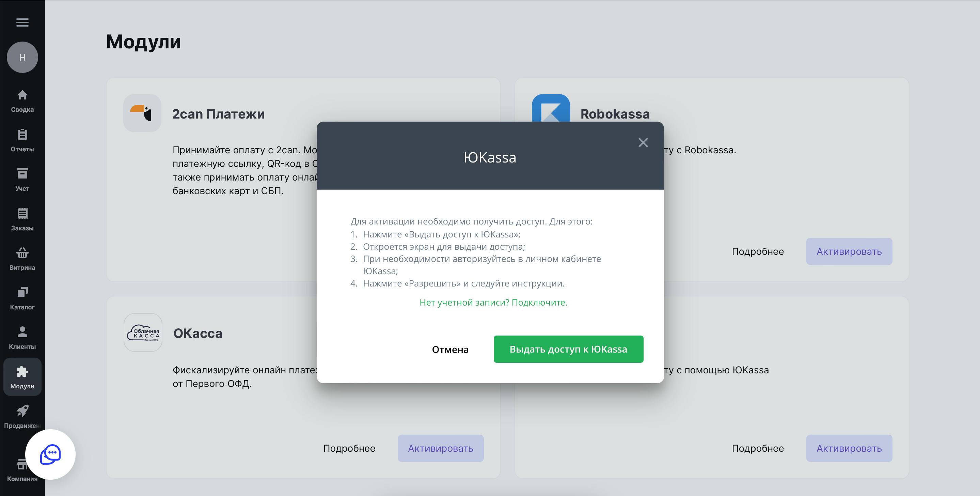Open Сводка in the sidebar

[22, 101]
